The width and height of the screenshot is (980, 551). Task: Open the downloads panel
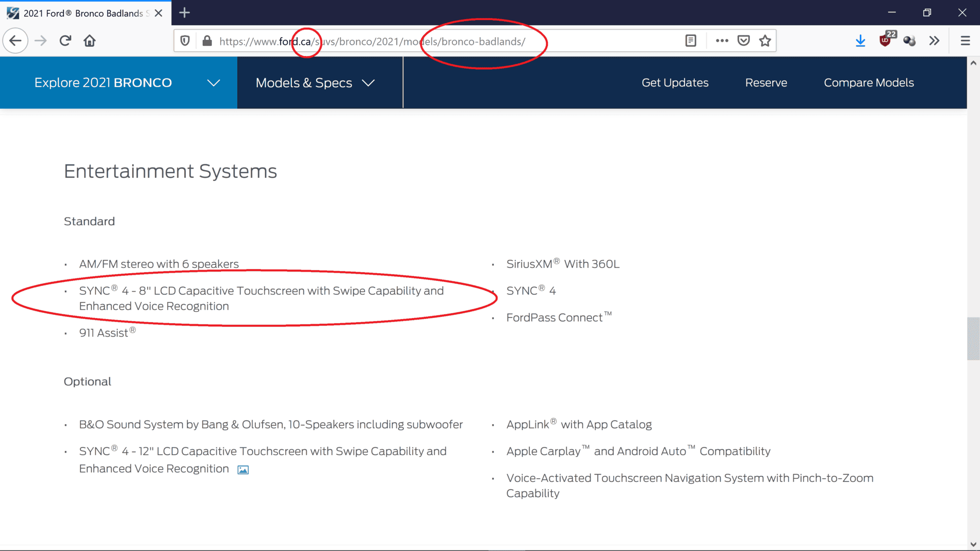860,41
